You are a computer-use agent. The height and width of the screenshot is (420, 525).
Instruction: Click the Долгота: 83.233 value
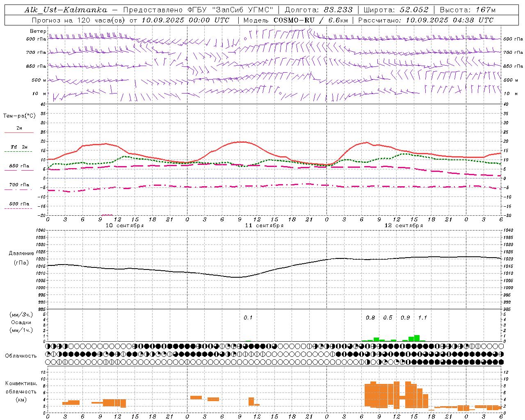click(x=318, y=10)
